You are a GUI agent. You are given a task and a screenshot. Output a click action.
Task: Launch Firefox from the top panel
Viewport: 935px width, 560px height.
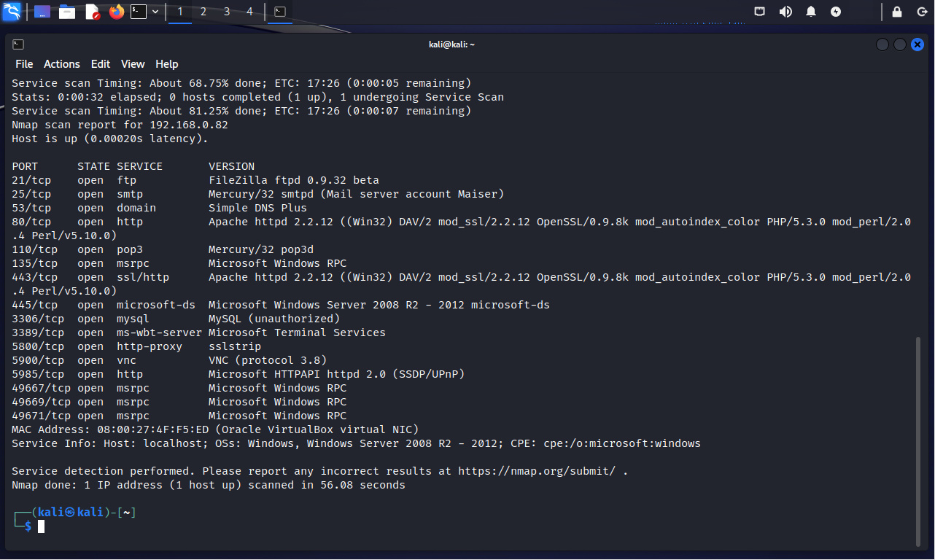pyautogui.click(x=117, y=12)
